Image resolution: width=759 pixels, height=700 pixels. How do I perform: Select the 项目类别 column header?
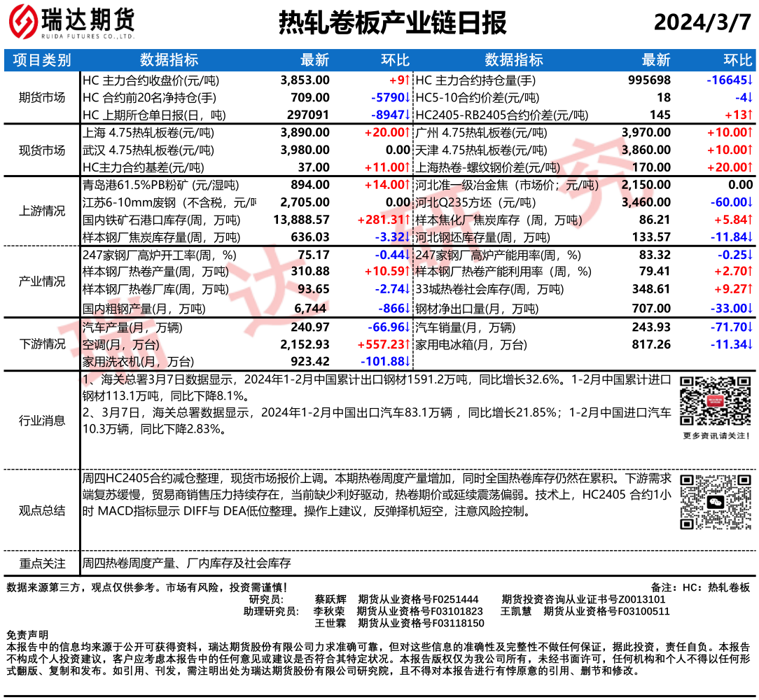42,60
